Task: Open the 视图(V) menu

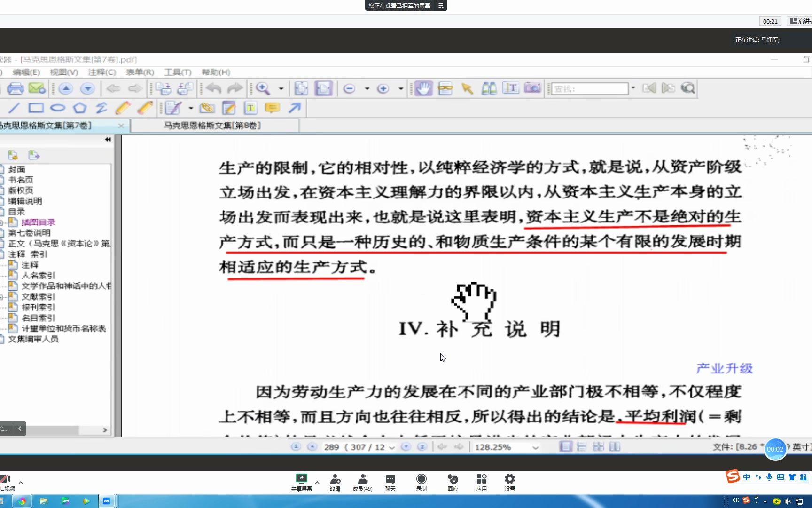Action: [64, 72]
